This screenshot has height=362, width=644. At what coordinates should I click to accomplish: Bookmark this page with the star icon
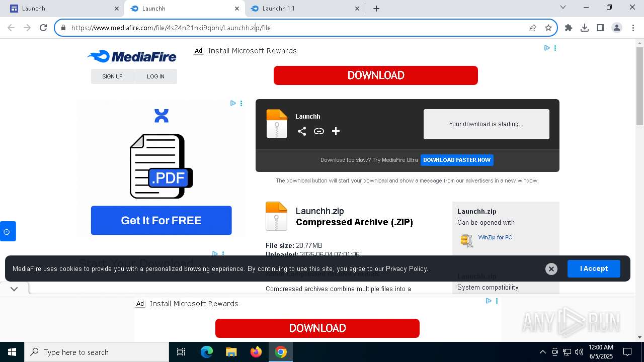coord(548,28)
